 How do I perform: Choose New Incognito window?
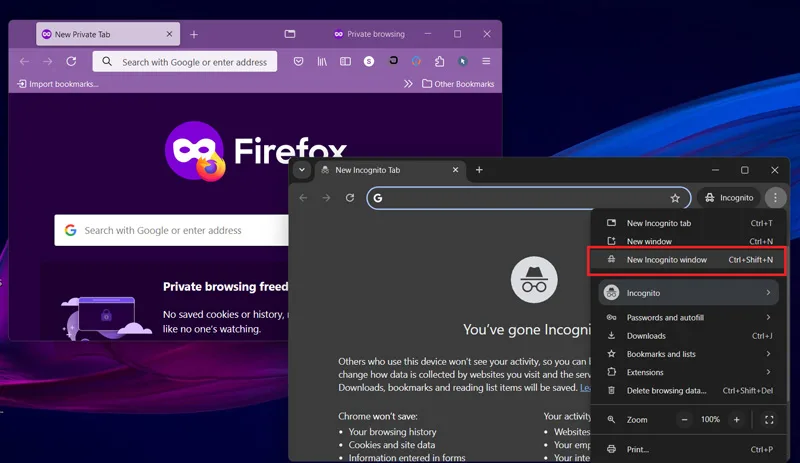pyautogui.click(x=689, y=260)
